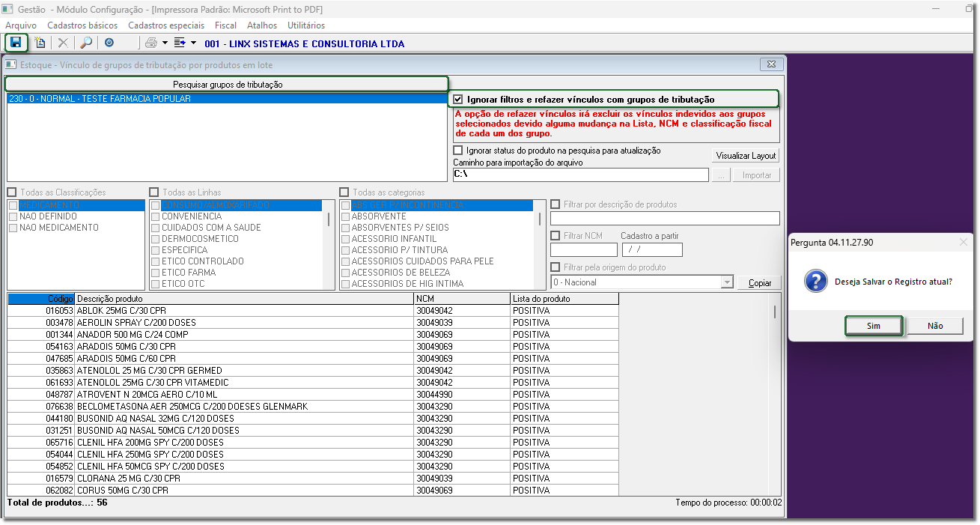Close the Pergunta dialog with its X

pyautogui.click(x=964, y=242)
